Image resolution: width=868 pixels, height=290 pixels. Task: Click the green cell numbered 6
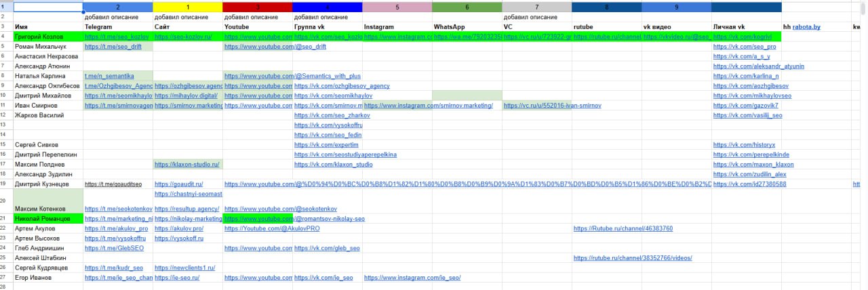[467, 7]
